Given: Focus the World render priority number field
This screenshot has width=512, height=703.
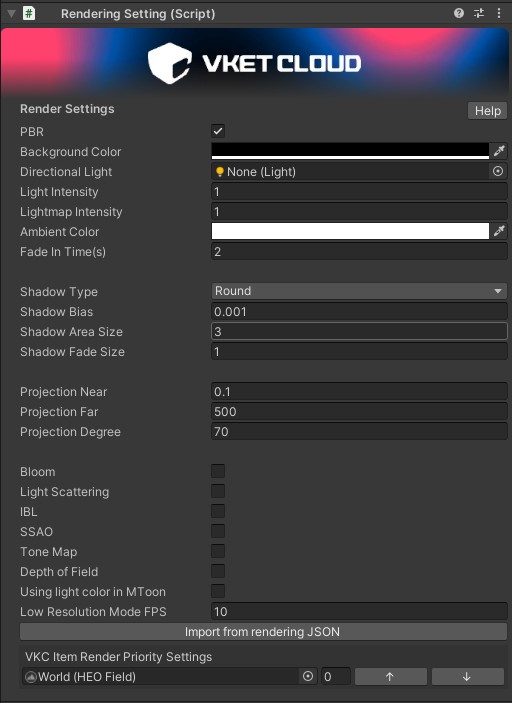Looking at the screenshot, I should point(335,677).
